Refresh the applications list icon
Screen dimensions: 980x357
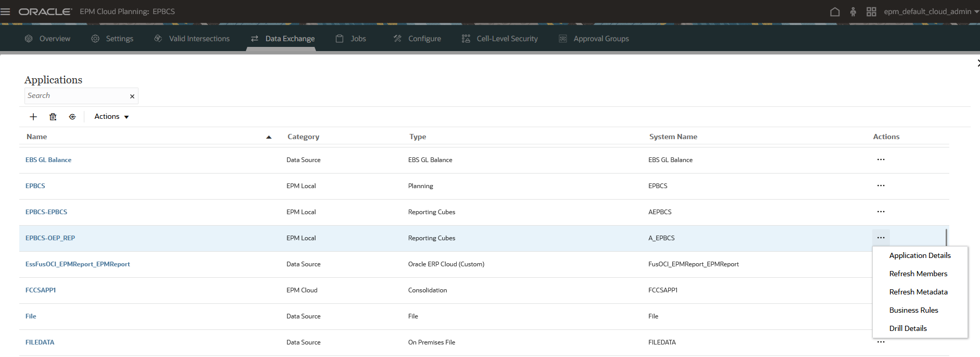pos(72,117)
